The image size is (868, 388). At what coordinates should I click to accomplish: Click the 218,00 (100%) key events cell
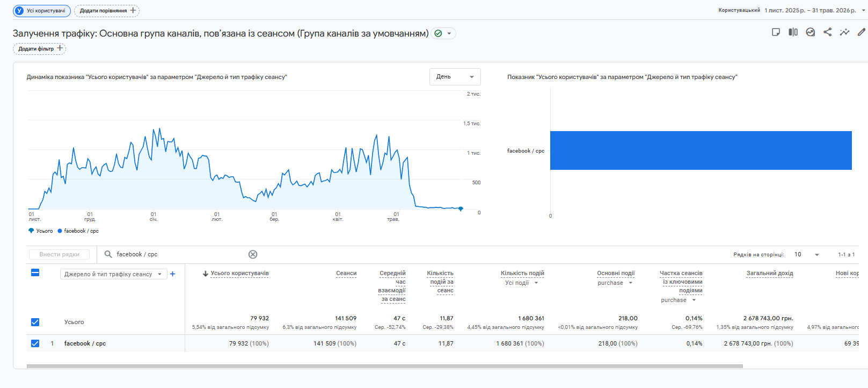pos(618,343)
